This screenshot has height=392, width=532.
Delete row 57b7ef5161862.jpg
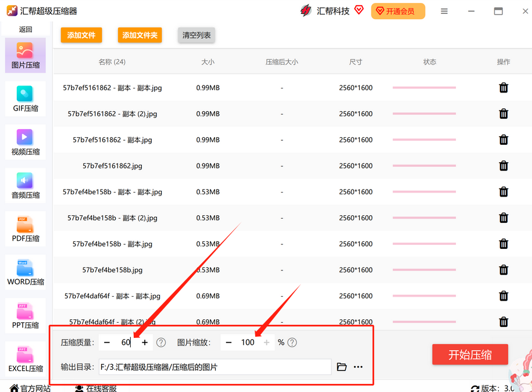tap(504, 166)
